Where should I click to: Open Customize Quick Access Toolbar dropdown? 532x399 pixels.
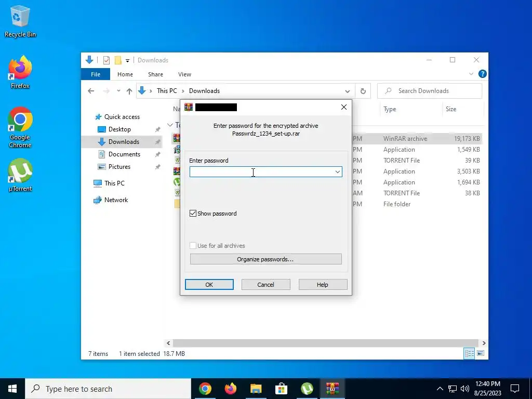[x=128, y=61]
